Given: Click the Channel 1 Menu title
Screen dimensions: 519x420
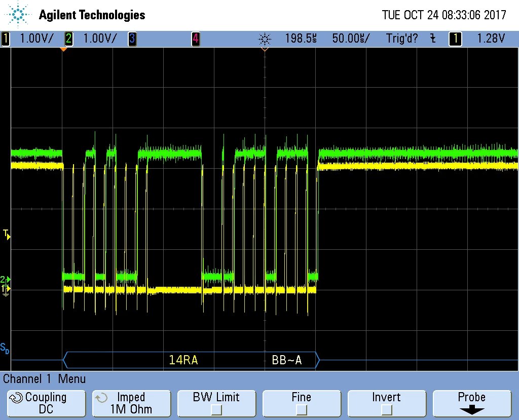Looking at the screenshot, I should 45,378.
